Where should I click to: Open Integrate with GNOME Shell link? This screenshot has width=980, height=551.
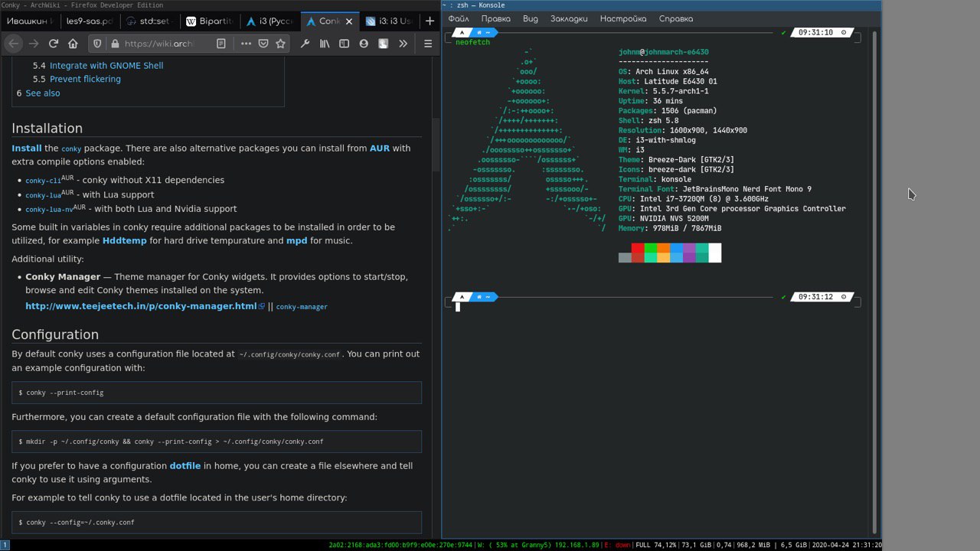tap(106, 66)
